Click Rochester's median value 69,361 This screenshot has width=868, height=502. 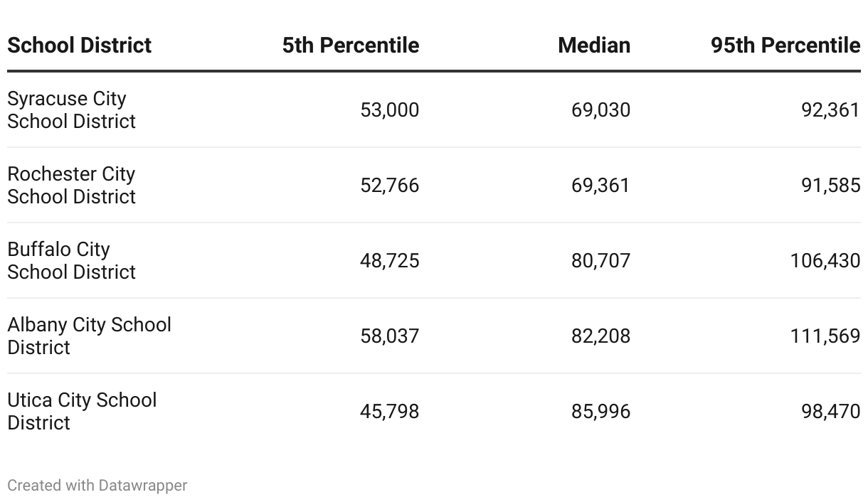pyautogui.click(x=600, y=186)
